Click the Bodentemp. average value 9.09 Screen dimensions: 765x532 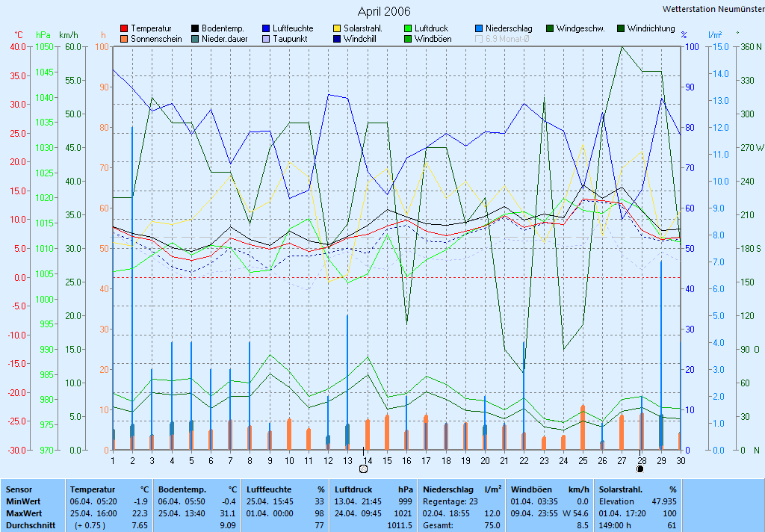coord(229,526)
